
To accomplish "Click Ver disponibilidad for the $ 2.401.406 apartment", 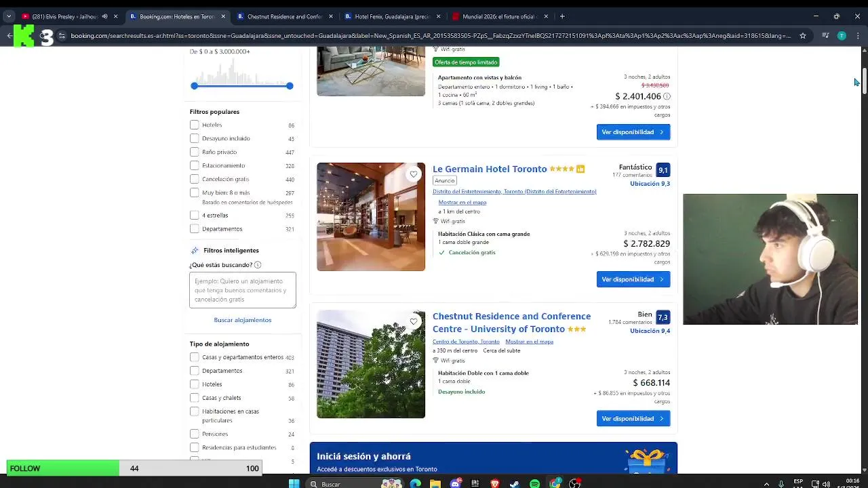I will pos(633,132).
